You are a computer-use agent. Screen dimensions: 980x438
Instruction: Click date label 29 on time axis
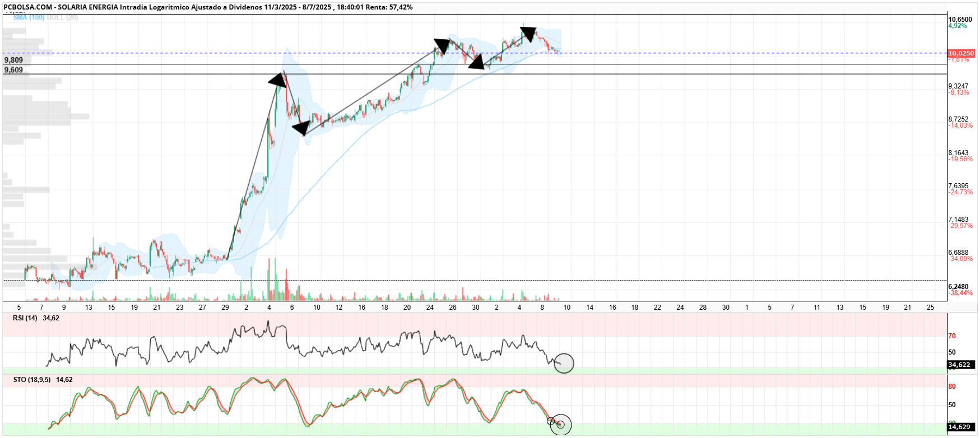click(x=225, y=307)
